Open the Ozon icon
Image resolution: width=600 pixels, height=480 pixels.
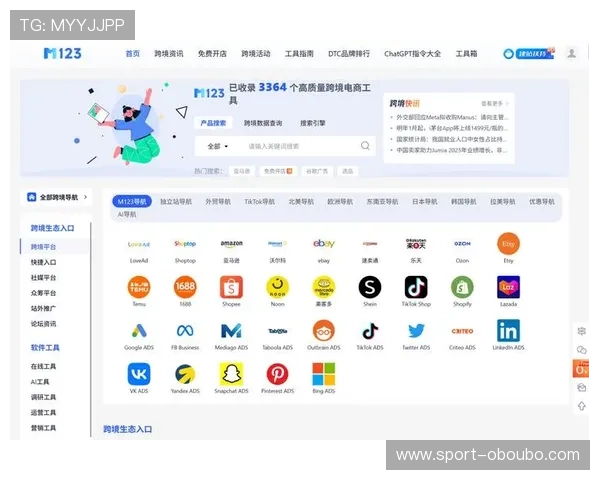pyautogui.click(x=462, y=243)
